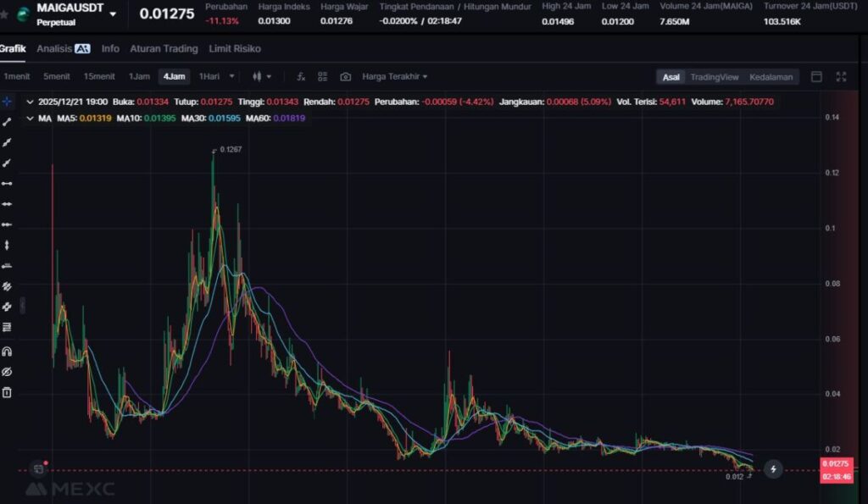
Task: Click the favorite star next to MAIGAUSDT
Action: point(4,14)
